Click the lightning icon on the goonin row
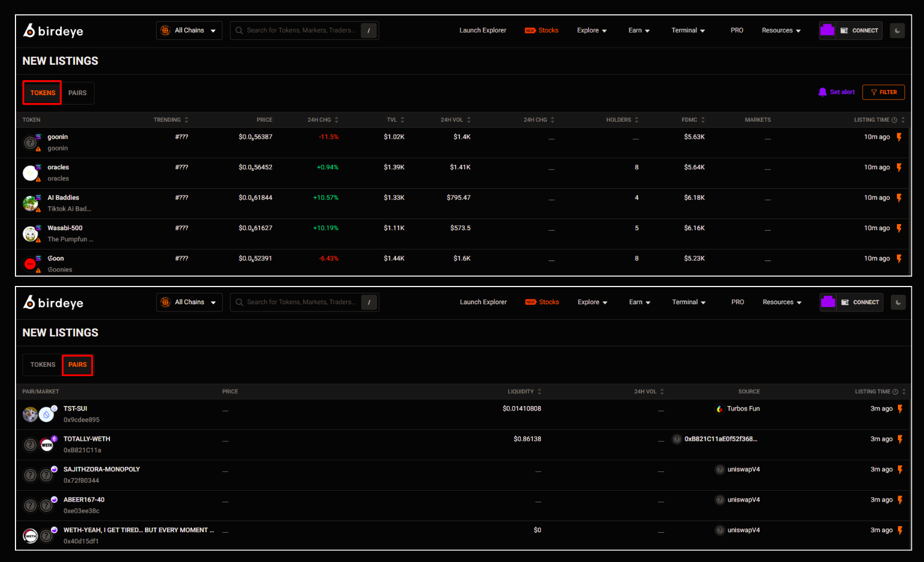This screenshot has width=924, height=562. tap(899, 137)
